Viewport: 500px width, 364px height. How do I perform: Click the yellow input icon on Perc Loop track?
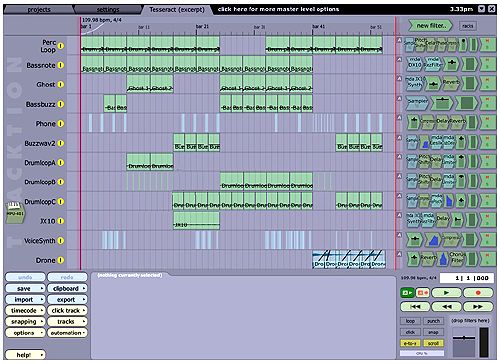(x=61, y=46)
